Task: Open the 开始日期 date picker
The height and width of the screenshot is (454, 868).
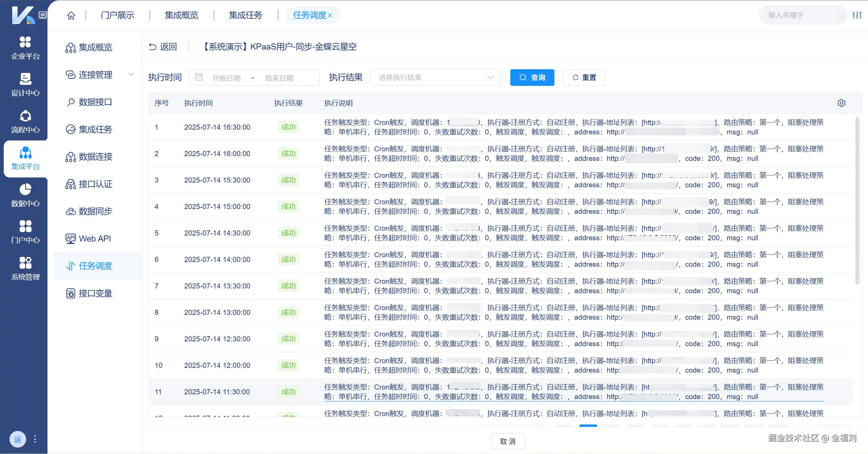Action: (226, 77)
